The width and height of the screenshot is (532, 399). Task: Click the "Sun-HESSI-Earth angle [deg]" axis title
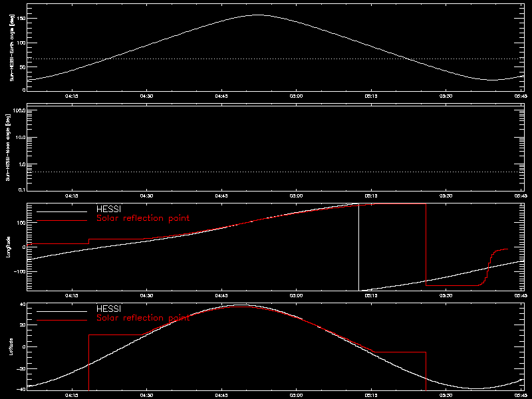tap(12, 48)
